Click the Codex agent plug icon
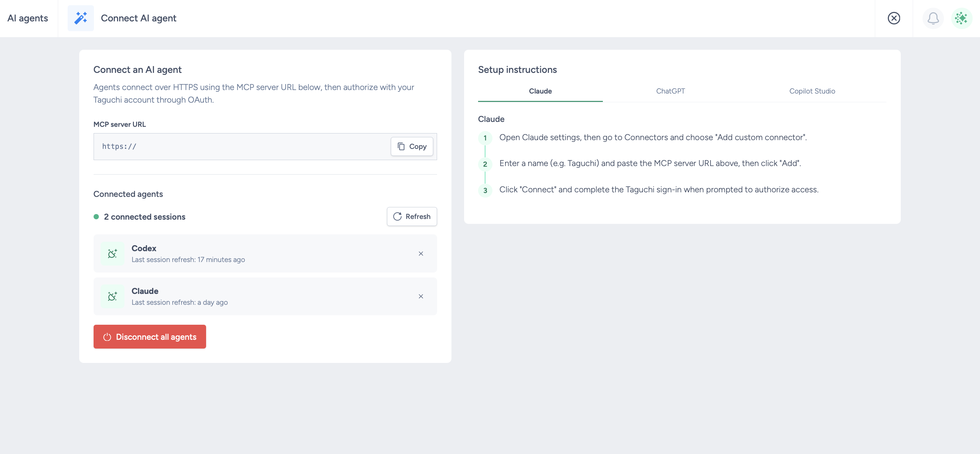980x454 pixels. pos(112,254)
